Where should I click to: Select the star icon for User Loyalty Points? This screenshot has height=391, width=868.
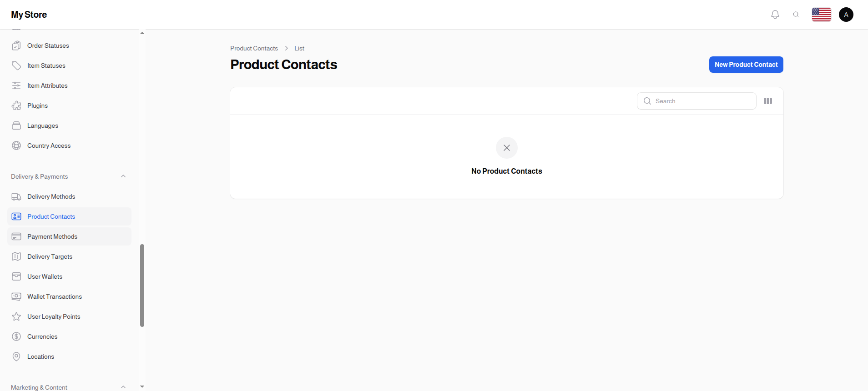pos(16,316)
